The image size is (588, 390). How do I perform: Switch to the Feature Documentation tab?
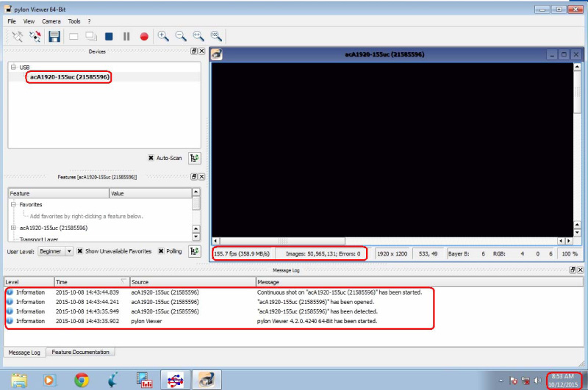[81, 353]
